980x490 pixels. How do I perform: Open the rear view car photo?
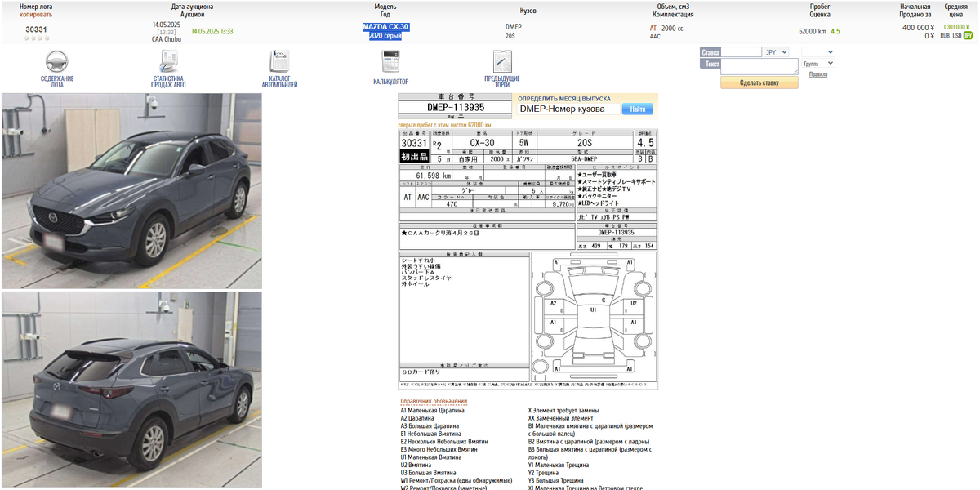tap(131, 390)
